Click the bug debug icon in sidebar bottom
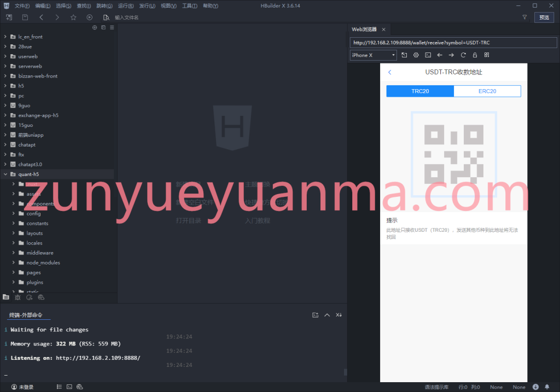This screenshot has width=560, height=392. coord(18,297)
